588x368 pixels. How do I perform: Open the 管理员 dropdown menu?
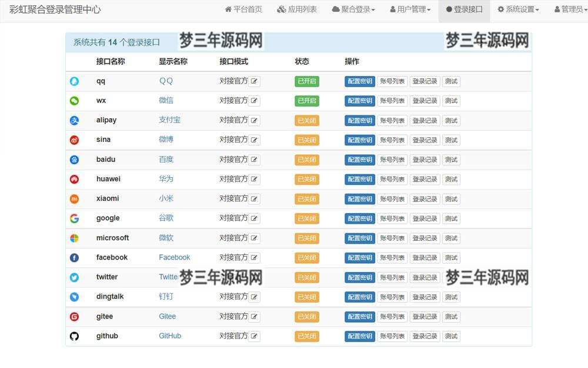571,10
